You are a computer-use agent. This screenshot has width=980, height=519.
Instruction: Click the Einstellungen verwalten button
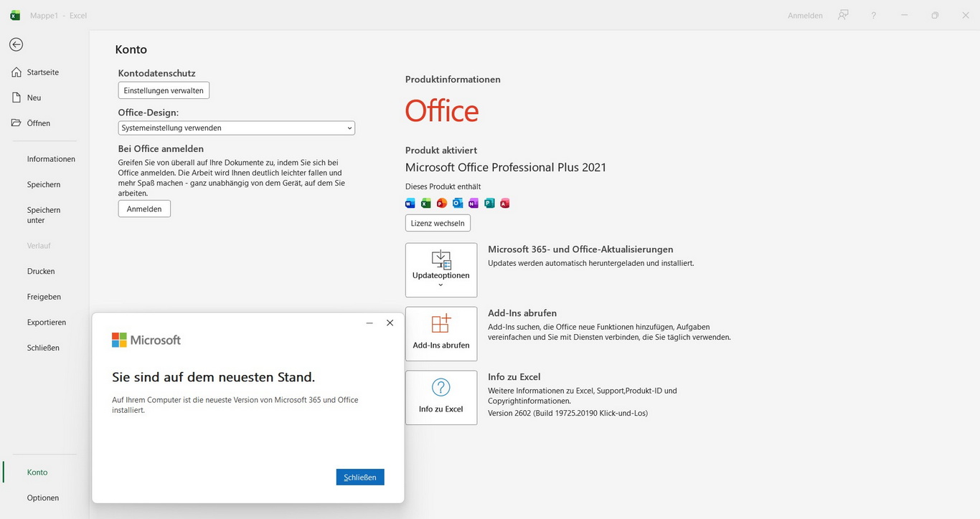click(x=164, y=90)
